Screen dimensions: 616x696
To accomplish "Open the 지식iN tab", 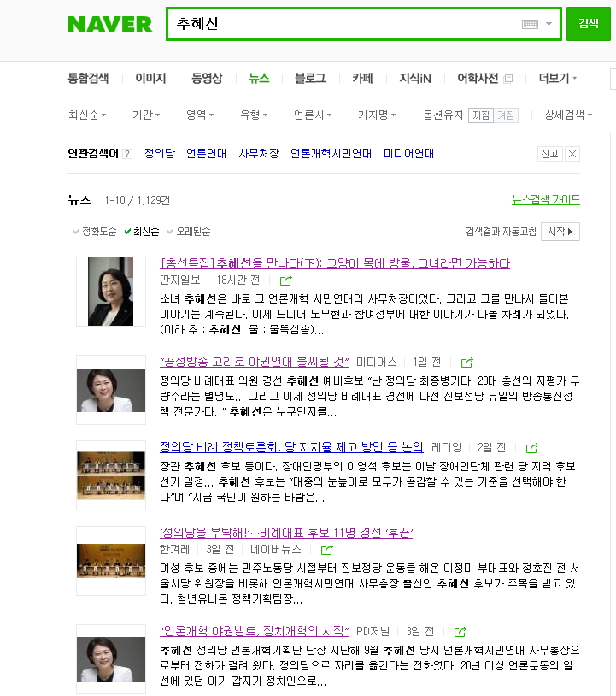I will coord(414,79).
